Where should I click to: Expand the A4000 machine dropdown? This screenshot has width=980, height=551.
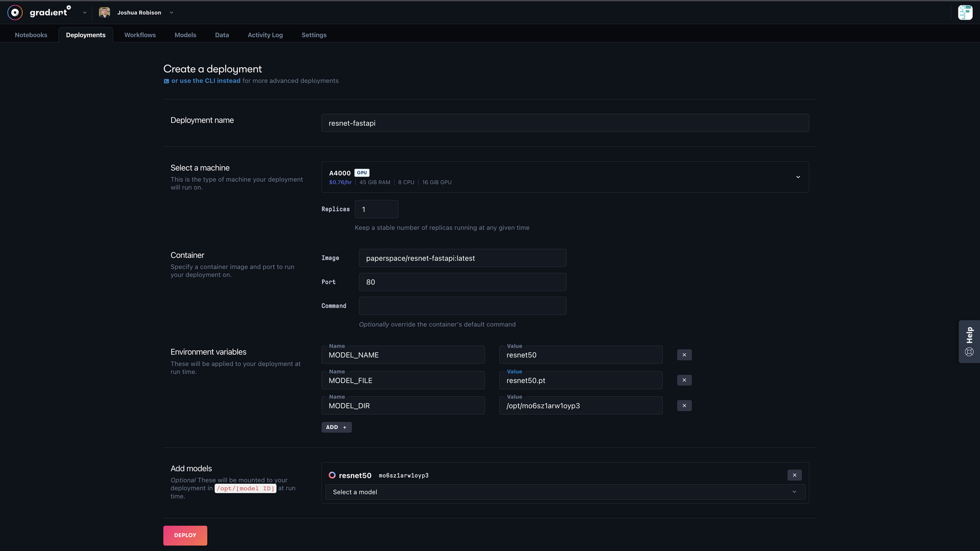(x=798, y=177)
